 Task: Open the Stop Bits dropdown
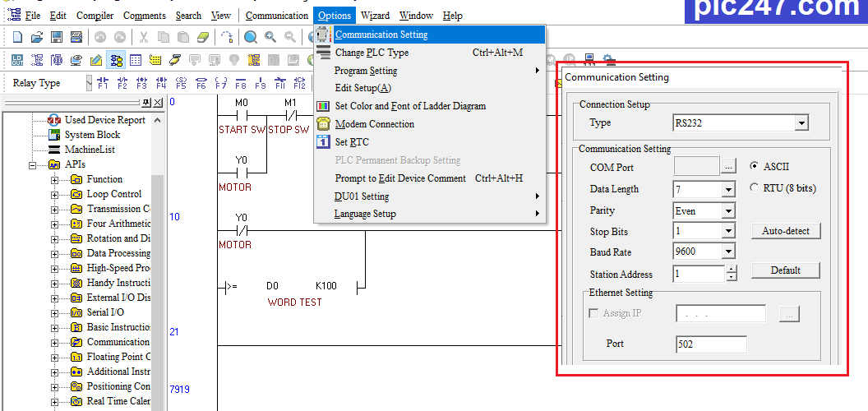click(x=728, y=232)
